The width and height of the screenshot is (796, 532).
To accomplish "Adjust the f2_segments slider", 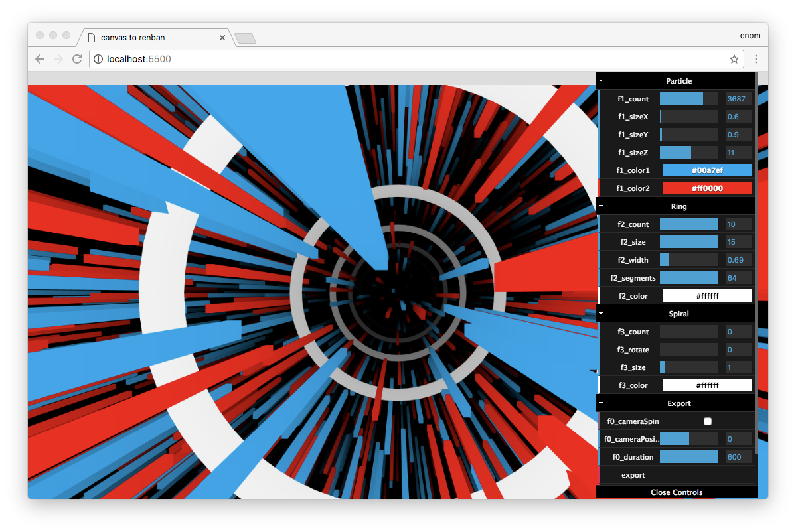I will click(689, 278).
